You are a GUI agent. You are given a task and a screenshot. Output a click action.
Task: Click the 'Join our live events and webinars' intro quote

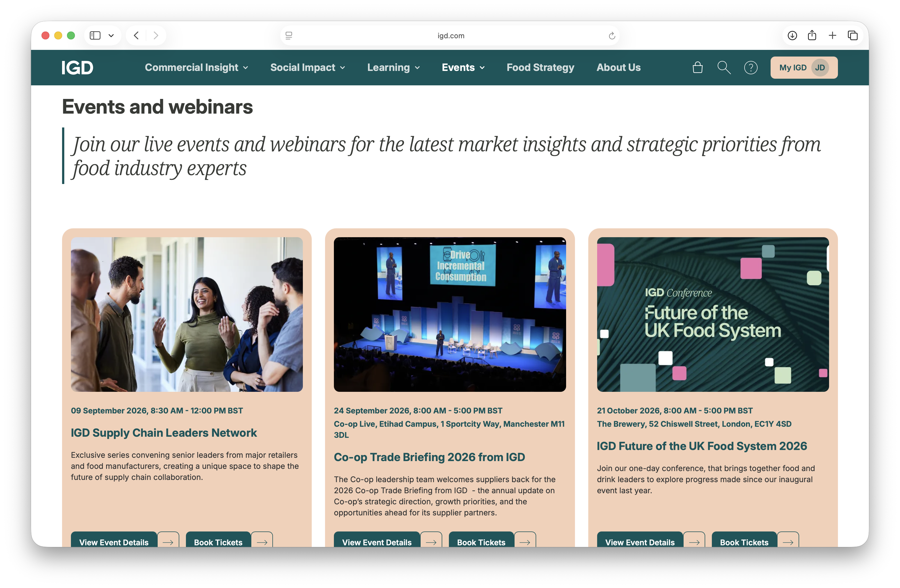[x=446, y=156]
